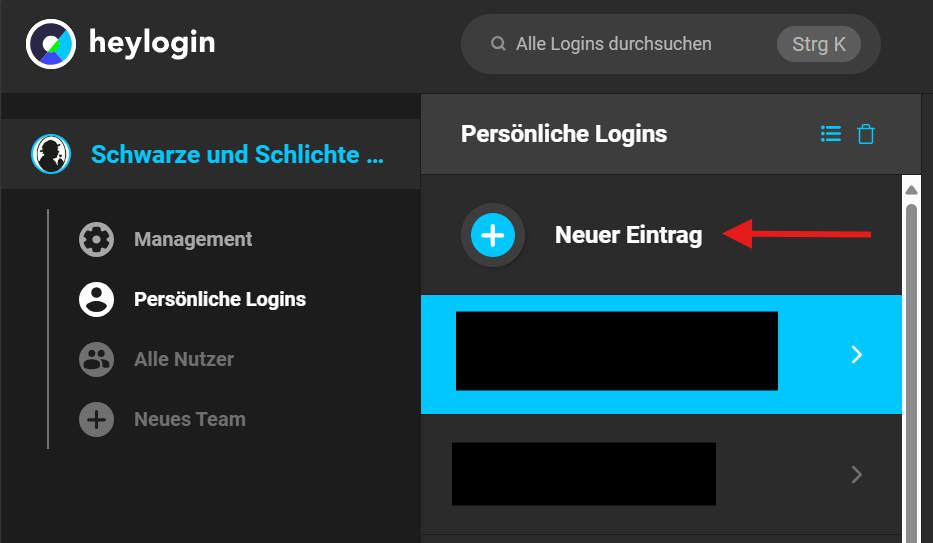Expand the second login entry chevron
Viewport: 933px width, 543px height.
(856, 474)
